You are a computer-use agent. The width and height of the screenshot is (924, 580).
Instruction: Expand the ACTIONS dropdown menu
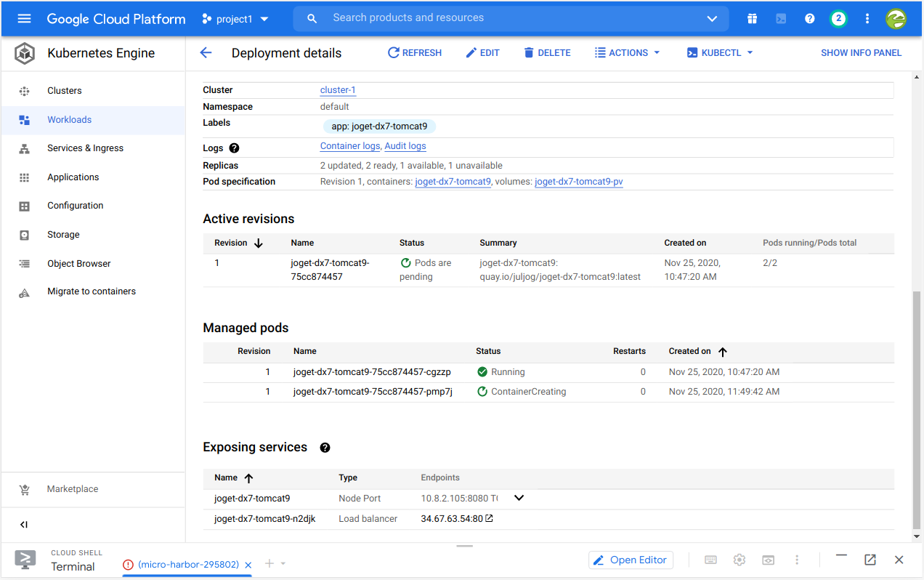(627, 52)
